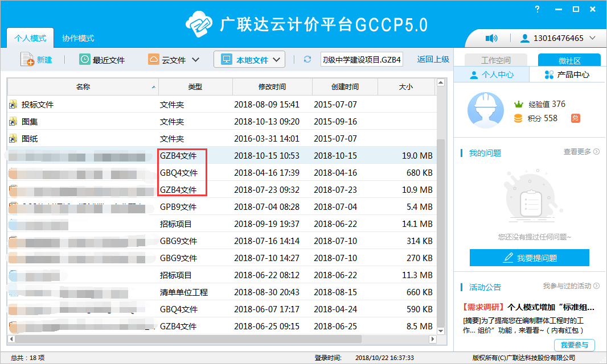The width and height of the screenshot is (607, 364).
Task: Click the horizontal scroll left arrow
Action: (x=11, y=339)
